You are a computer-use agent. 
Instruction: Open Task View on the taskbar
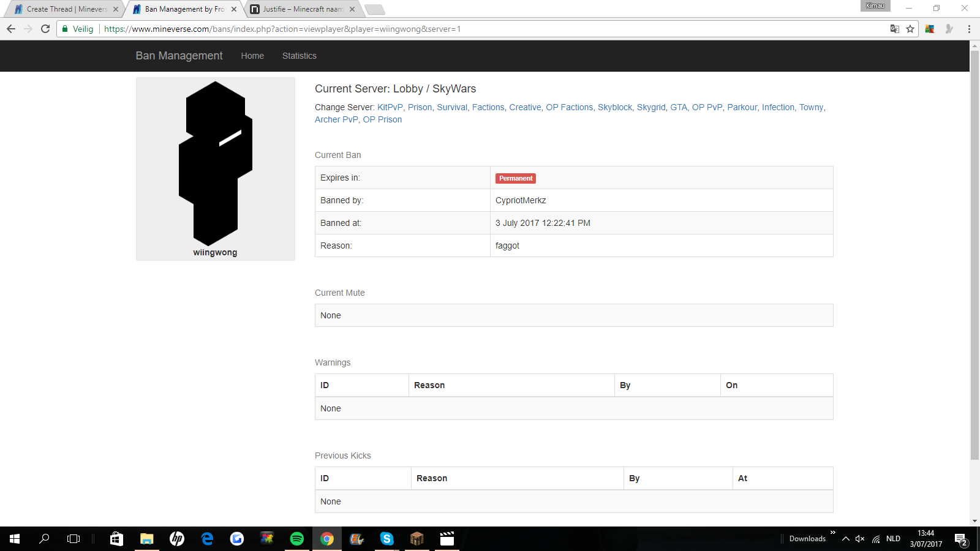pyautogui.click(x=73, y=539)
